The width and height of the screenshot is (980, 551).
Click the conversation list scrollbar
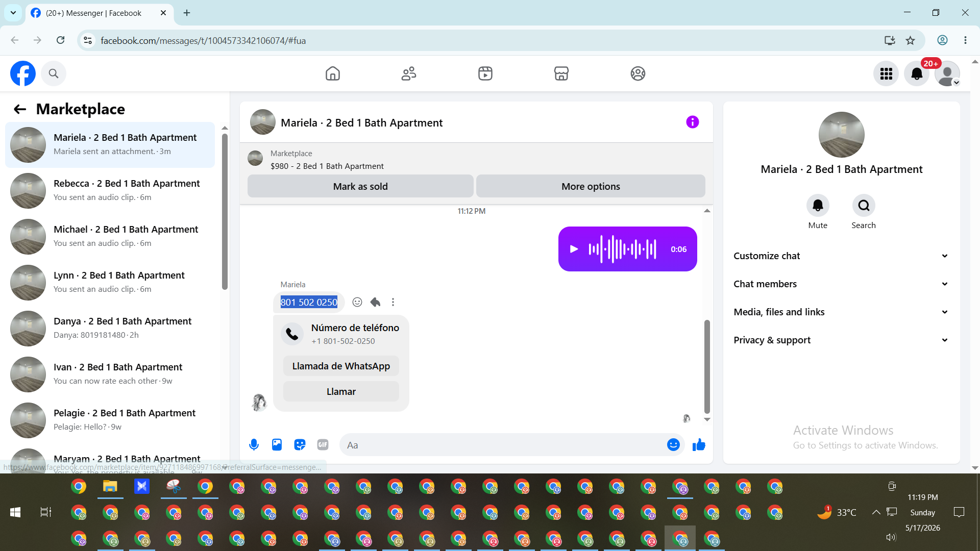pos(225,212)
